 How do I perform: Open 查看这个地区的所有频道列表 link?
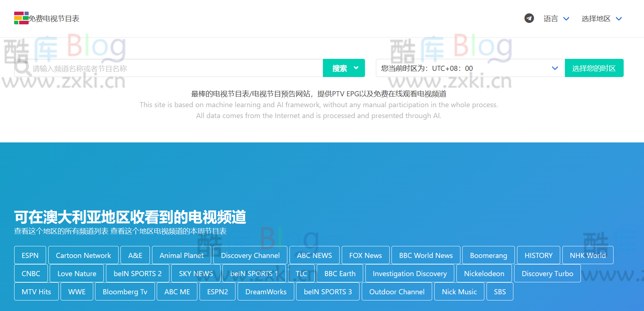tap(61, 231)
